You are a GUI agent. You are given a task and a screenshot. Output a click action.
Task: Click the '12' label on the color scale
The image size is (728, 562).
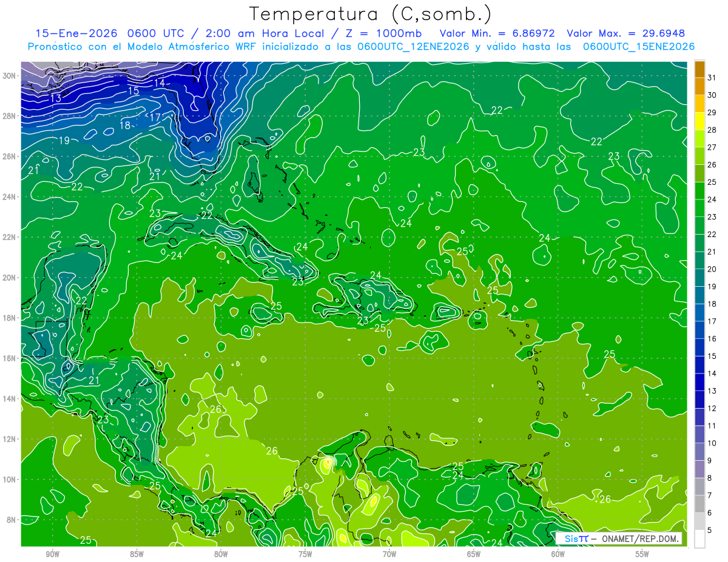click(x=712, y=408)
